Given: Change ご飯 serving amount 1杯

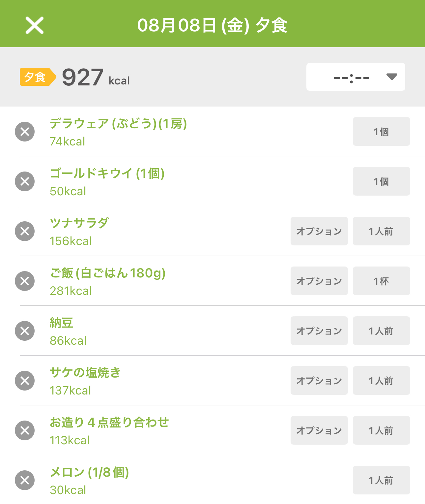Looking at the screenshot, I should coord(382,281).
